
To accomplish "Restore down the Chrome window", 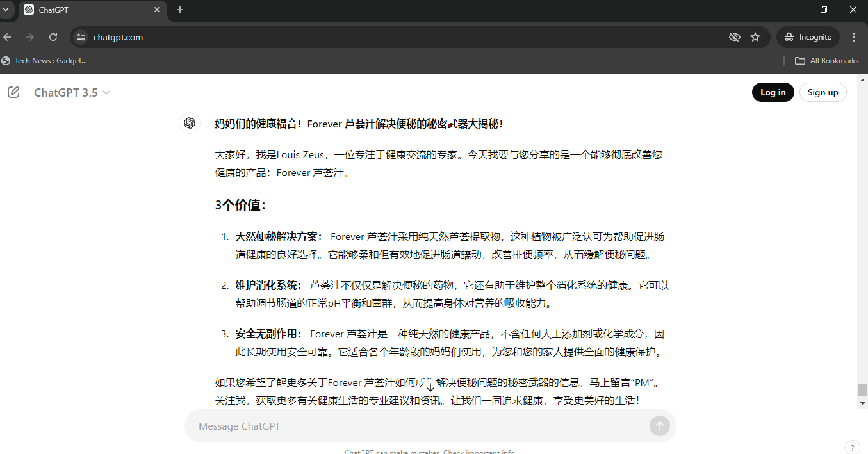I will pyautogui.click(x=824, y=10).
